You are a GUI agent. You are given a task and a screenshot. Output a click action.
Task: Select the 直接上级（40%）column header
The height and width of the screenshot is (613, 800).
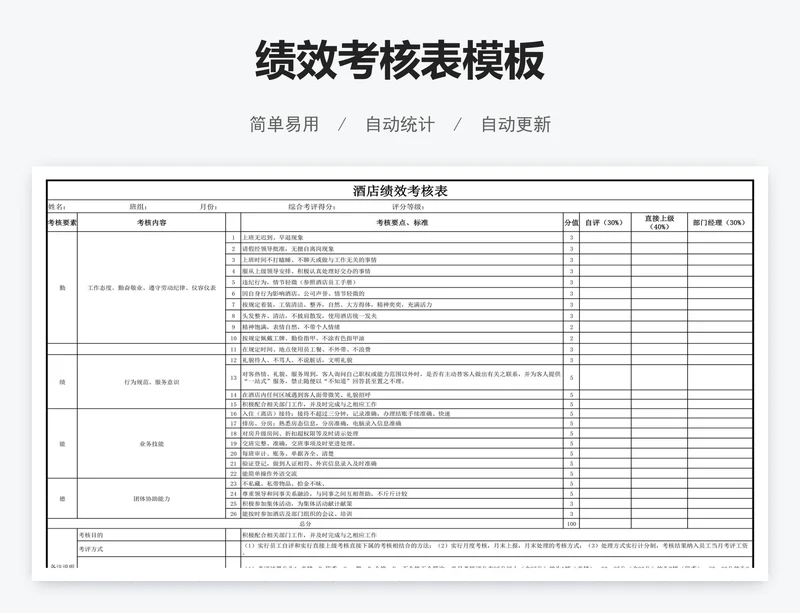tap(659, 223)
